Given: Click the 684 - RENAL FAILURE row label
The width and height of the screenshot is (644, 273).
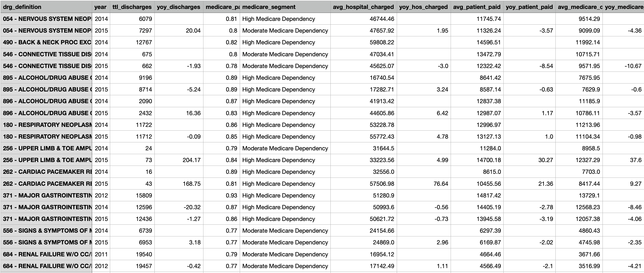Looking at the screenshot, I should pos(45,254).
